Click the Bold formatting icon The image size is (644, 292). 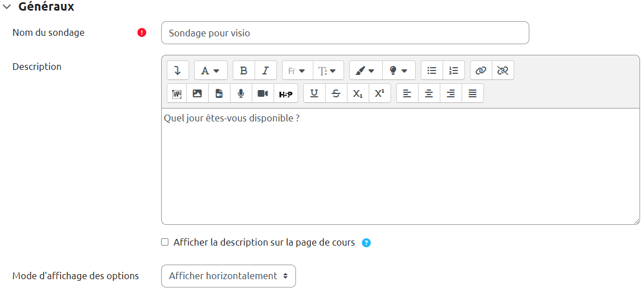[x=243, y=70]
